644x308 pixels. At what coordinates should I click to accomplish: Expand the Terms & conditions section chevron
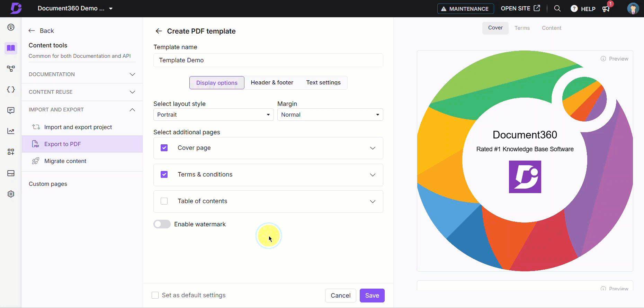point(373,175)
